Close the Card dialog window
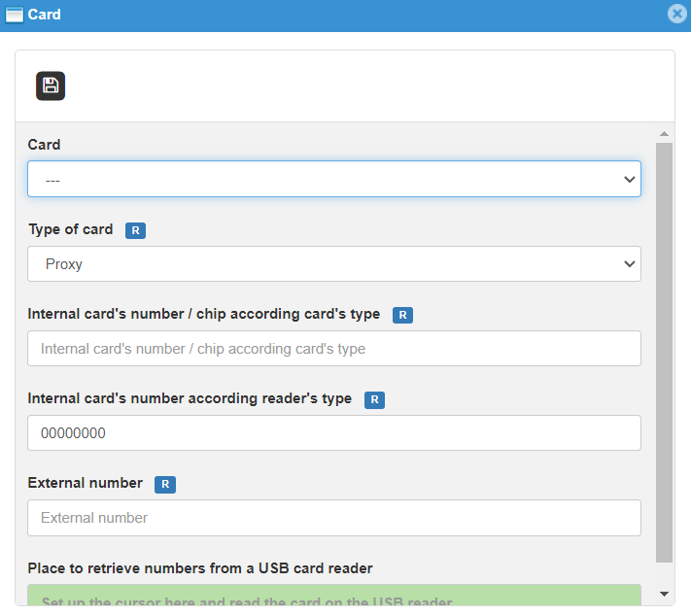This screenshot has height=616, width=691. tap(677, 15)
